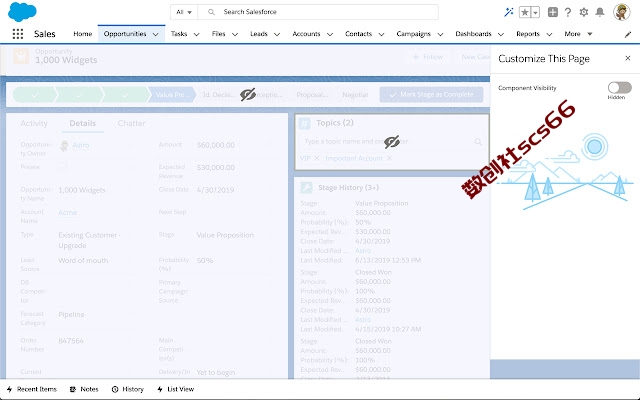Open the Einstein magic wand icon

click(x=509, y=12)
